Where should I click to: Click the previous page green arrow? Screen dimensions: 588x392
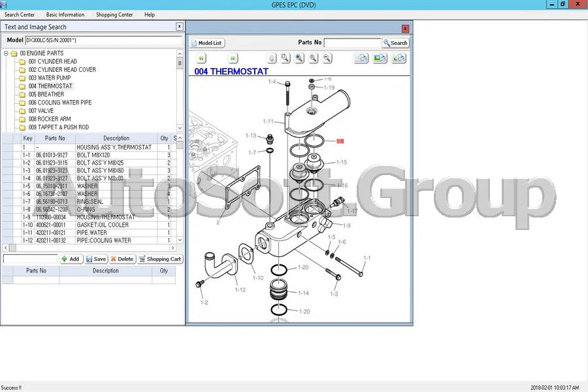click(x=201, y=58)
